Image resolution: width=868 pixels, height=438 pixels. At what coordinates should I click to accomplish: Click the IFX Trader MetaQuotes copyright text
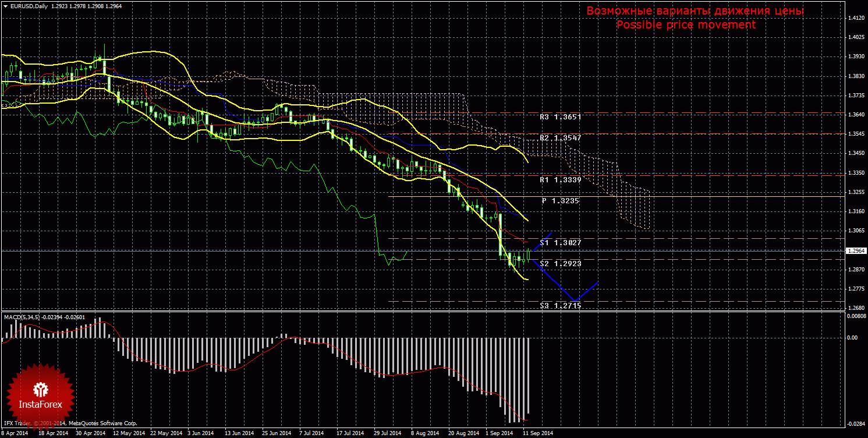70,423
